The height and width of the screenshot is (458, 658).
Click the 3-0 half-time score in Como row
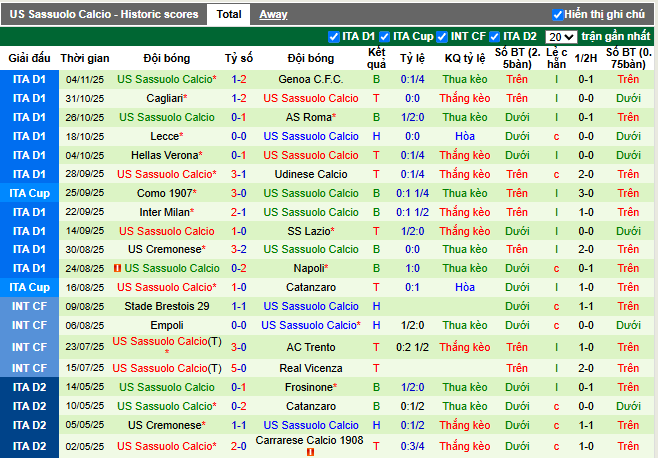(586, 193)
